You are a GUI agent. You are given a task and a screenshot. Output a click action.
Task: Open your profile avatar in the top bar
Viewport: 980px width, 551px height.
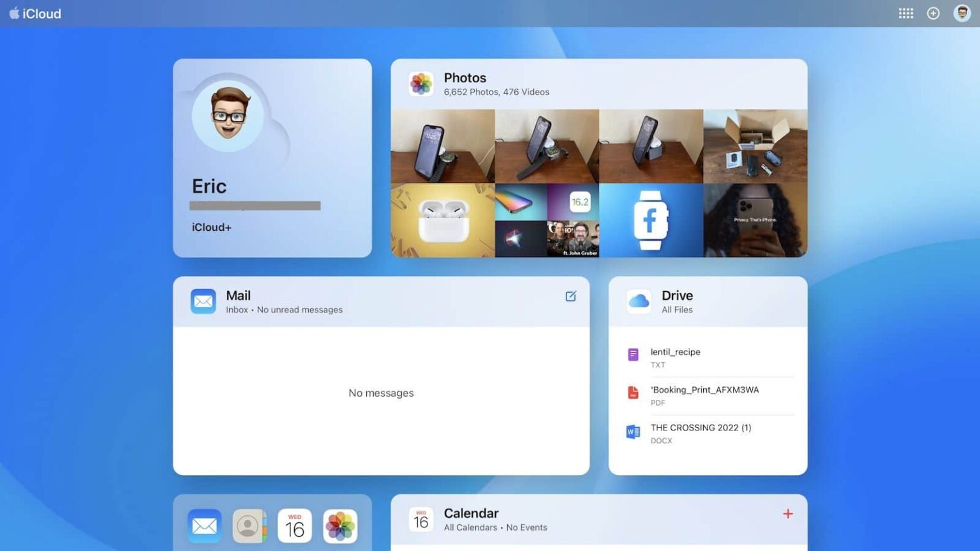click(x=961, y=13)
